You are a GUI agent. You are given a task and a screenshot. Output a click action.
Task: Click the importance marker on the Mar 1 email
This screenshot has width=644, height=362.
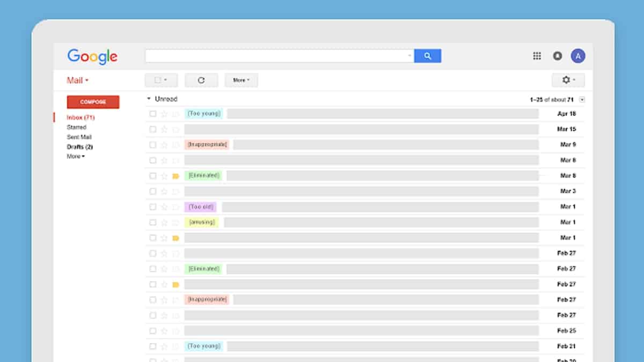(x=174, y=237)
